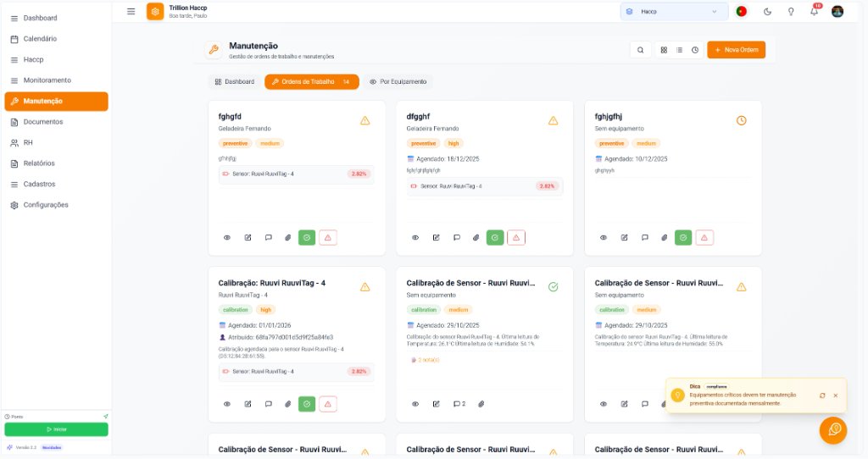Open attachments of dfgghf order

click(476, 238)
